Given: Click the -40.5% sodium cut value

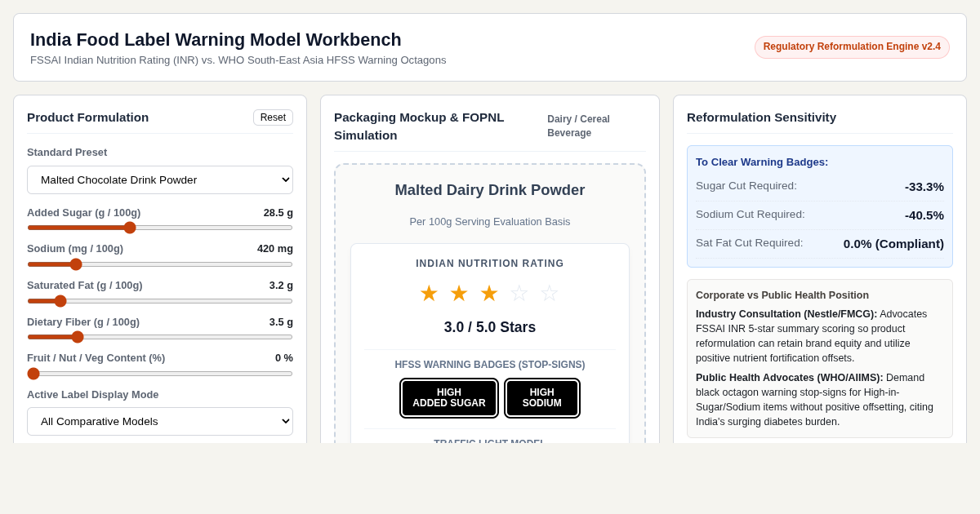Looking at the screenshot, I should tap(924, 215).
